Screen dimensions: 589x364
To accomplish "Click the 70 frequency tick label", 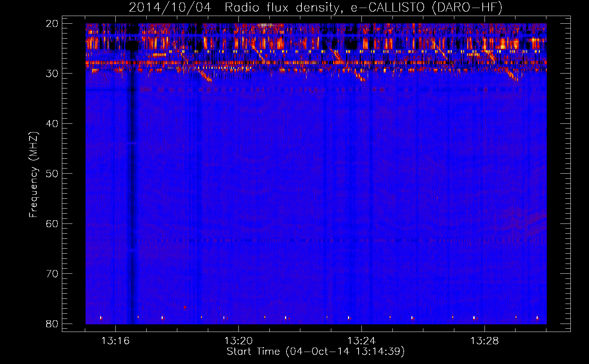I will pyautogui.click(x=52, y=274).
